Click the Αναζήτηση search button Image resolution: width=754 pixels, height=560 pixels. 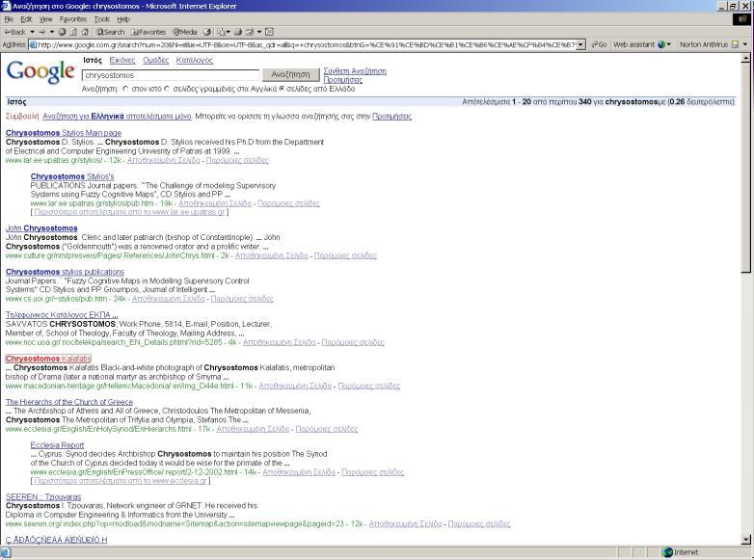coord(290,74)
